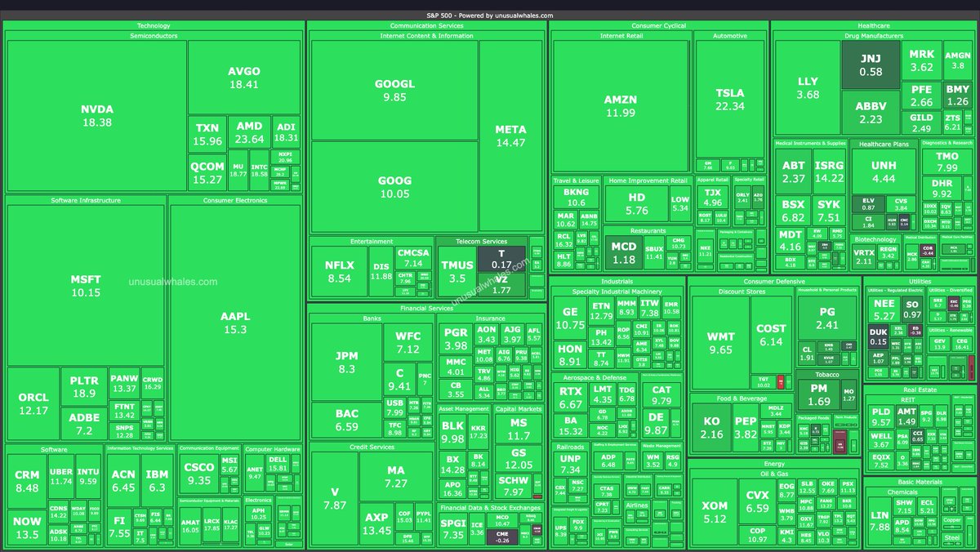Click the Utilities sector label
Image resolution: width=980 pixels, height=552 pixels.
point(920,281)
